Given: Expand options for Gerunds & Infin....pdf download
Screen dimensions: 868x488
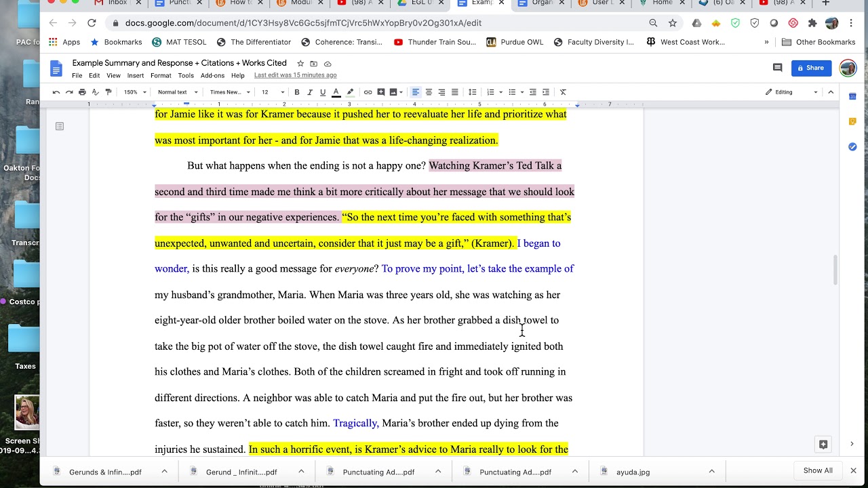Looking at the screenshot, I should tap(164, 472).
